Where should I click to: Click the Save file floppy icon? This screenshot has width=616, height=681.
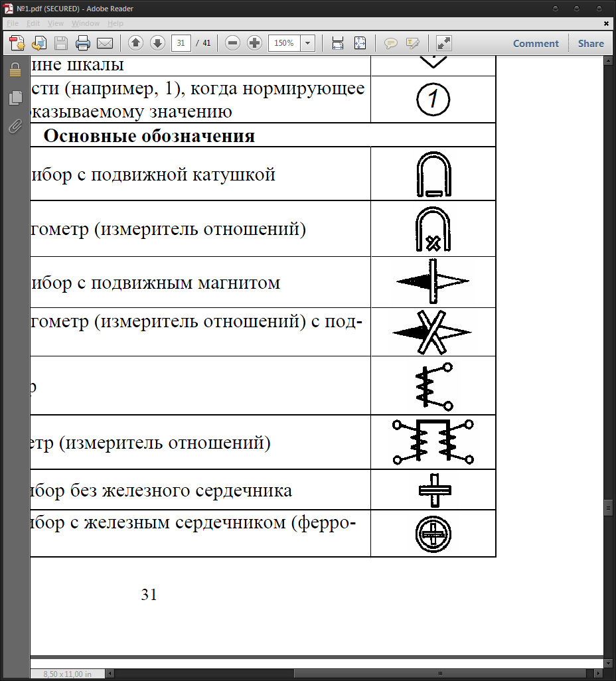coord(61,43)
